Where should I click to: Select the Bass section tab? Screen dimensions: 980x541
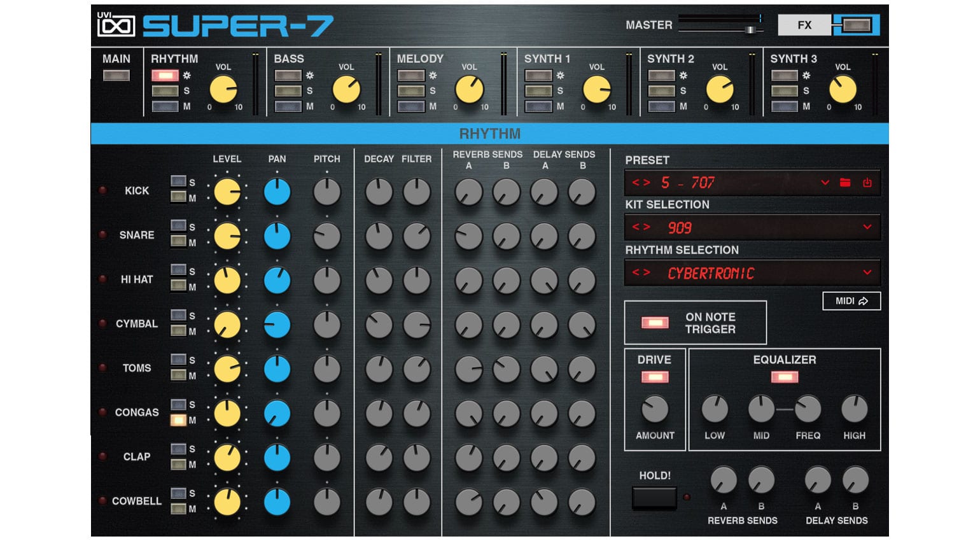tap(289, 59)
